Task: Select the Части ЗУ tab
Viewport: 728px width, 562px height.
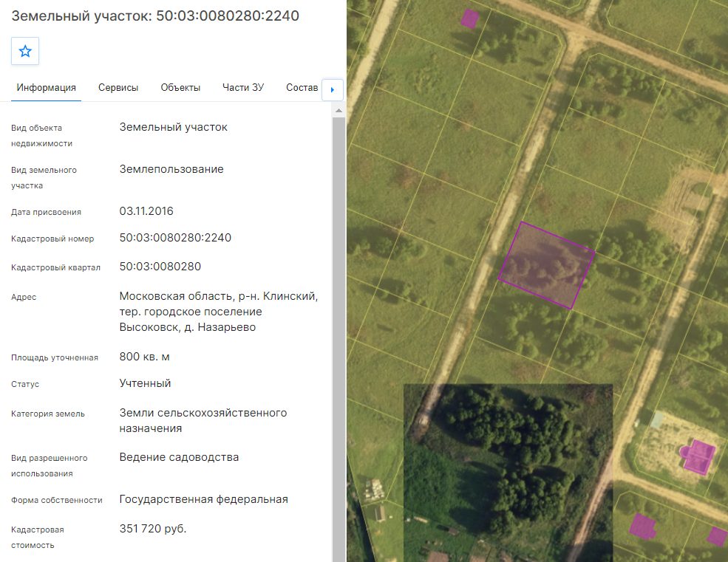Action: point(243,88)
